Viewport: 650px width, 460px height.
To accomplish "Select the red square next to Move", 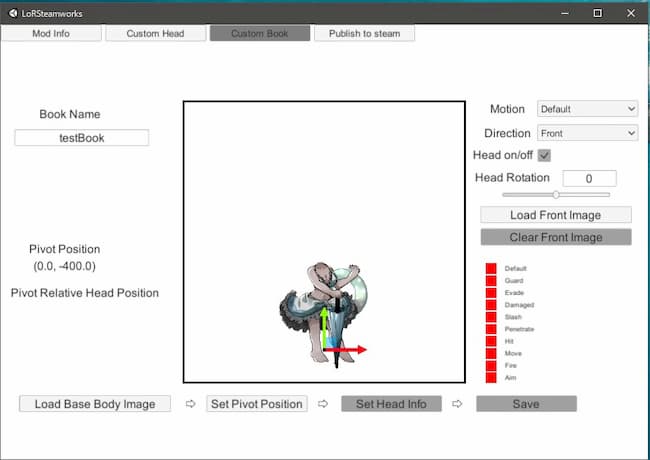I will (x=491, y=353).
